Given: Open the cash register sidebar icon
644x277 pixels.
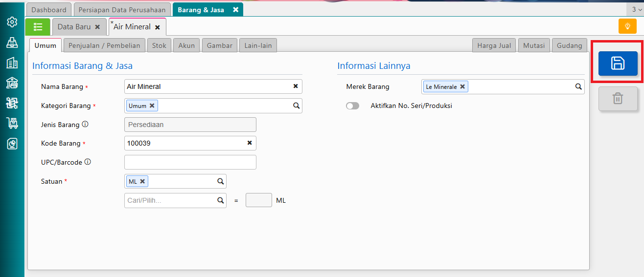Looking at the screenshot, I should (12, 43).
